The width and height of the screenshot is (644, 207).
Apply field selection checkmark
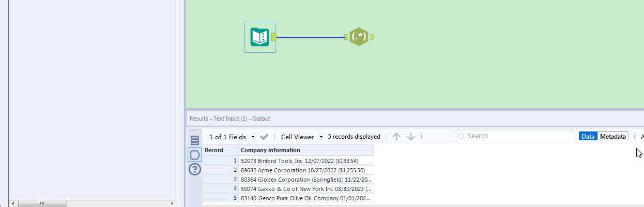click(x=264, y=137)
